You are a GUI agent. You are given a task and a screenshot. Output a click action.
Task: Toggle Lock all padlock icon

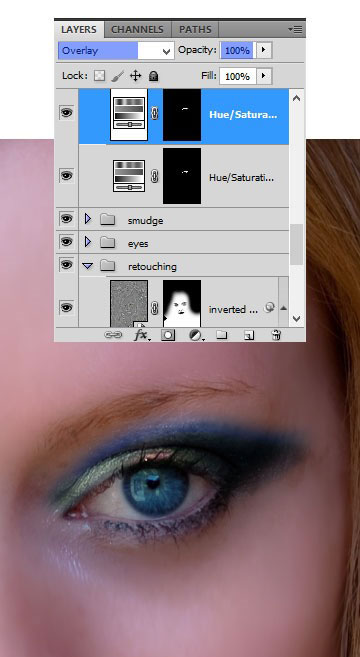pyautogui.click(x=154, y=76)
